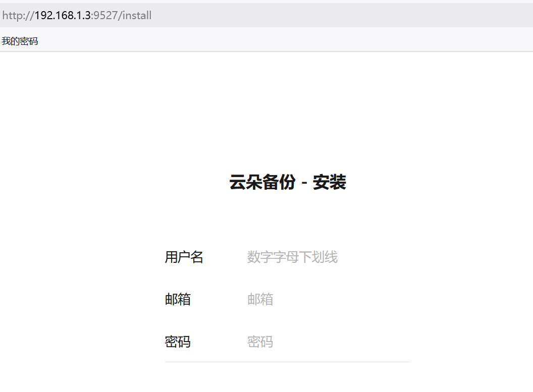Click the divider line under the 密码 field

pos(288,362)
